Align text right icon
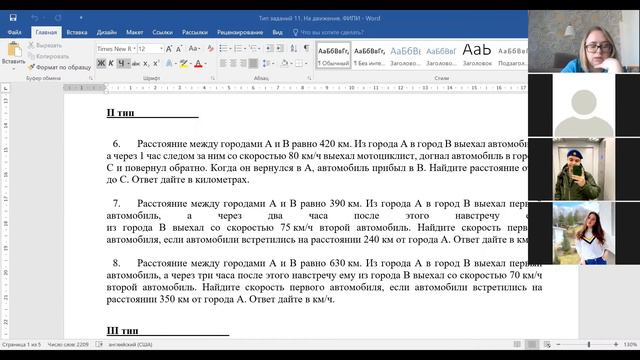 [x=243, y=63]
